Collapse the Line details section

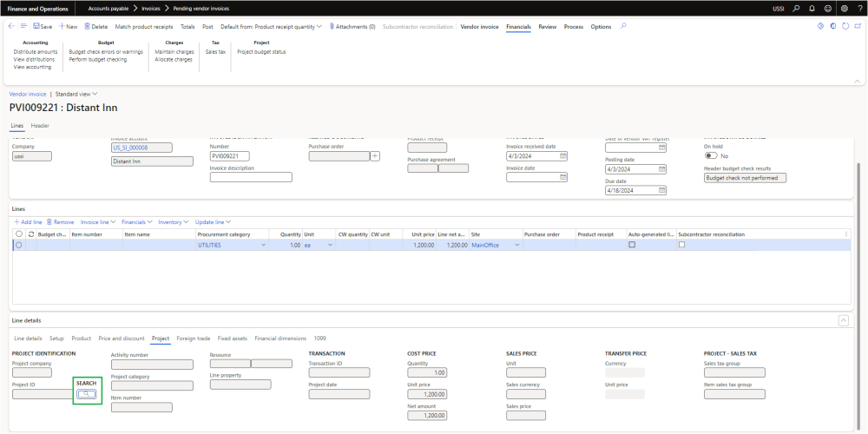[x=843, y=320]
